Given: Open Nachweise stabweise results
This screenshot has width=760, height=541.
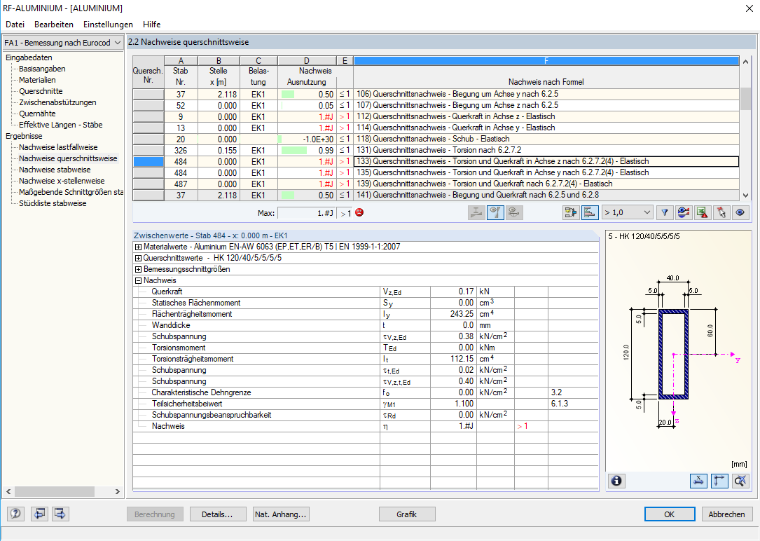Looking at the screenshot, I should [x=54, y=170].
